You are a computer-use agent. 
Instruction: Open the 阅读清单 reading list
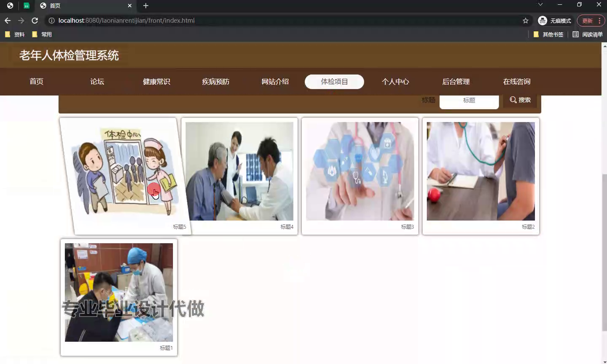click(588, 35)
